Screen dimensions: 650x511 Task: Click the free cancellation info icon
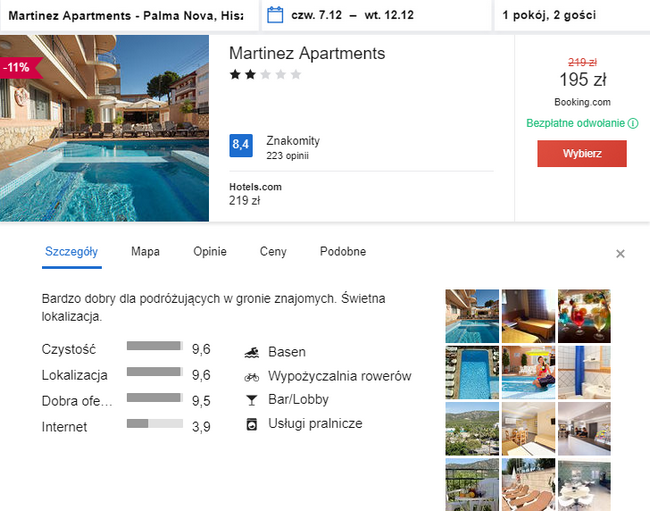(633, 124)
